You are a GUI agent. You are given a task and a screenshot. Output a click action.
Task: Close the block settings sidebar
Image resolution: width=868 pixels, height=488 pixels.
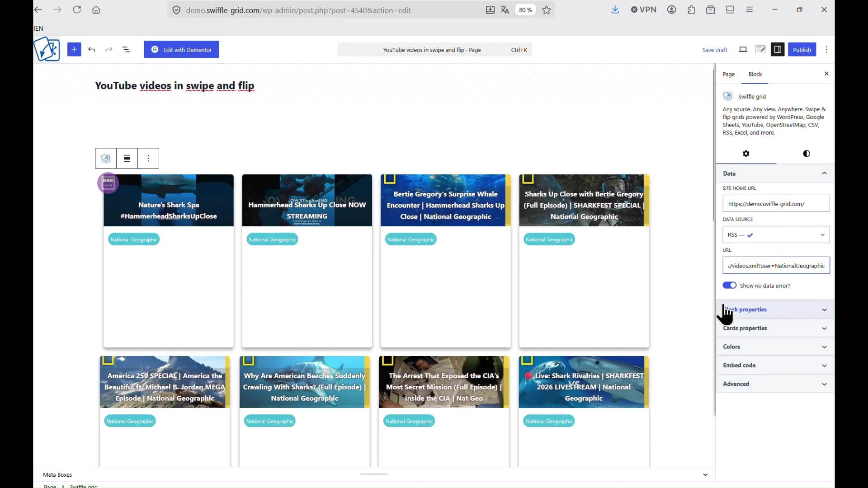click(x=827, y=74)
